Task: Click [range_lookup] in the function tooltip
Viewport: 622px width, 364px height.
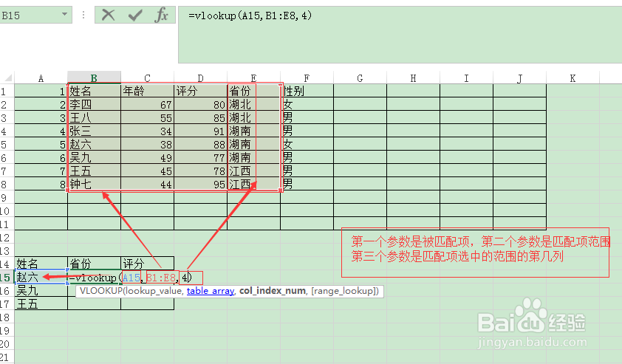Action: click(x=343, y=291)
